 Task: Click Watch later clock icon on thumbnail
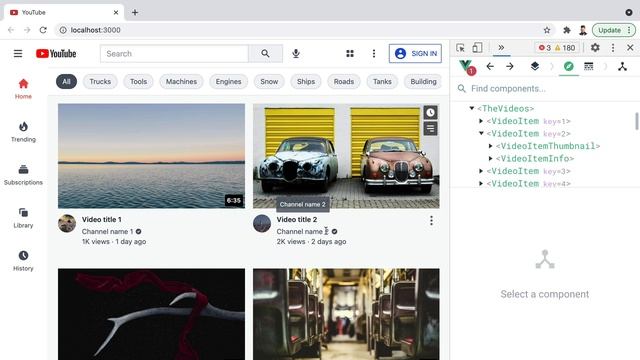point(430,113)
